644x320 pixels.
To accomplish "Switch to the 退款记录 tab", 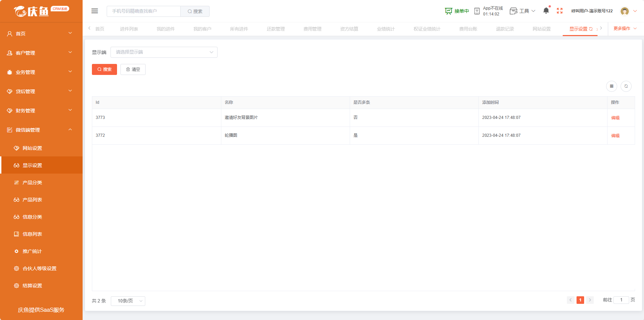I will tap(505, 29).
